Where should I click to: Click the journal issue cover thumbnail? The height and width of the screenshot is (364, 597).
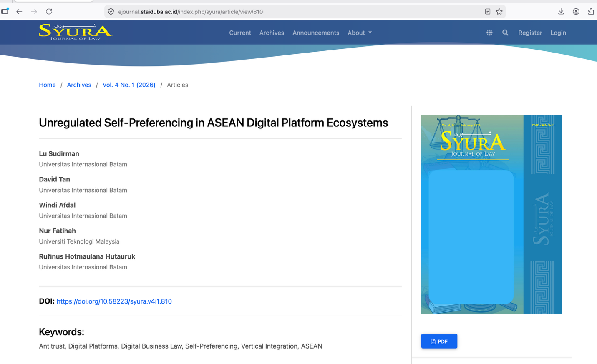click(x=491, y=215)
